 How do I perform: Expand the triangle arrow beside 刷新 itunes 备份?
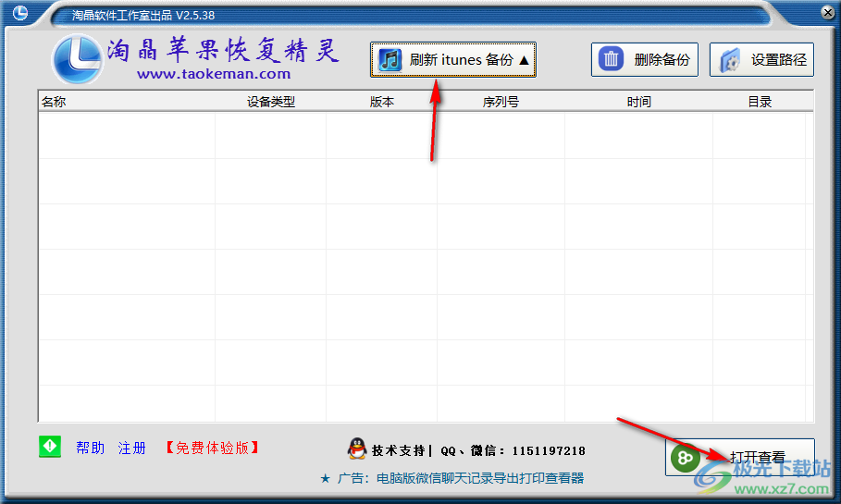pos(524,60)
